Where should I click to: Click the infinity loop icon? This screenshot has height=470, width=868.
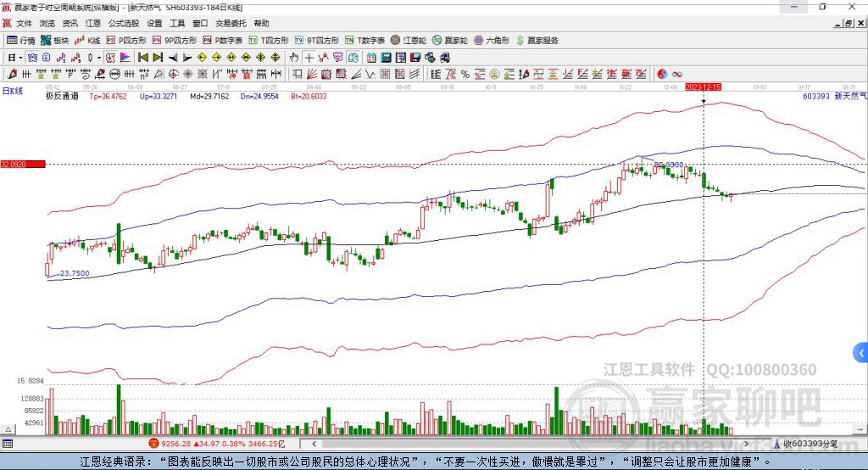(677, 75)
